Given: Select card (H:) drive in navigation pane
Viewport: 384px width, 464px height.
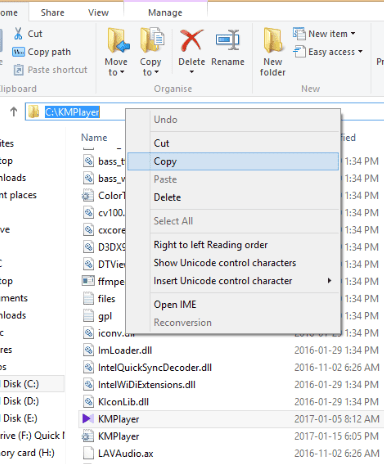Looking at the screenshot, I should click(27, 453).
